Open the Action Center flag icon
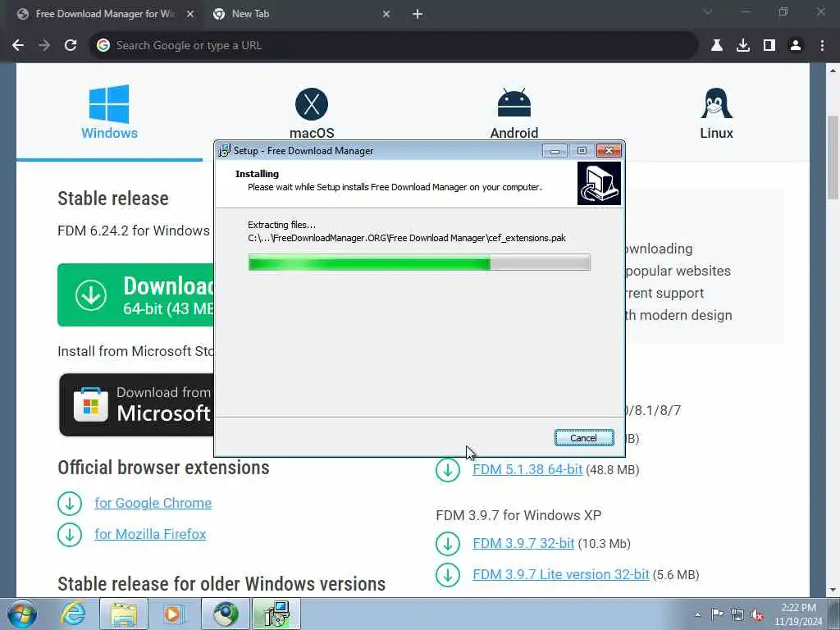Image resolution: width=840 pixels, height=630 pixels. [717, 614]
